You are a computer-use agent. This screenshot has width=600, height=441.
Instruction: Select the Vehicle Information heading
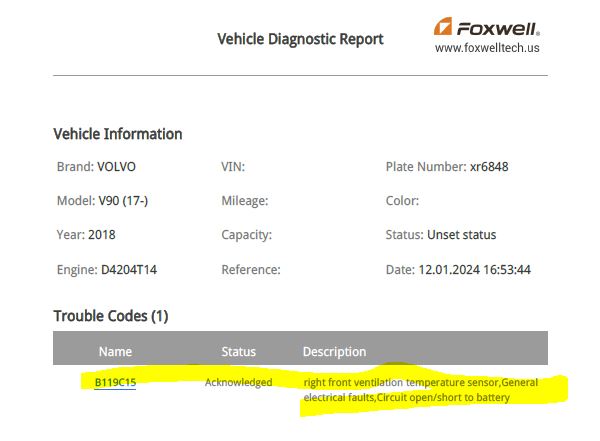[x=118, y=134]
